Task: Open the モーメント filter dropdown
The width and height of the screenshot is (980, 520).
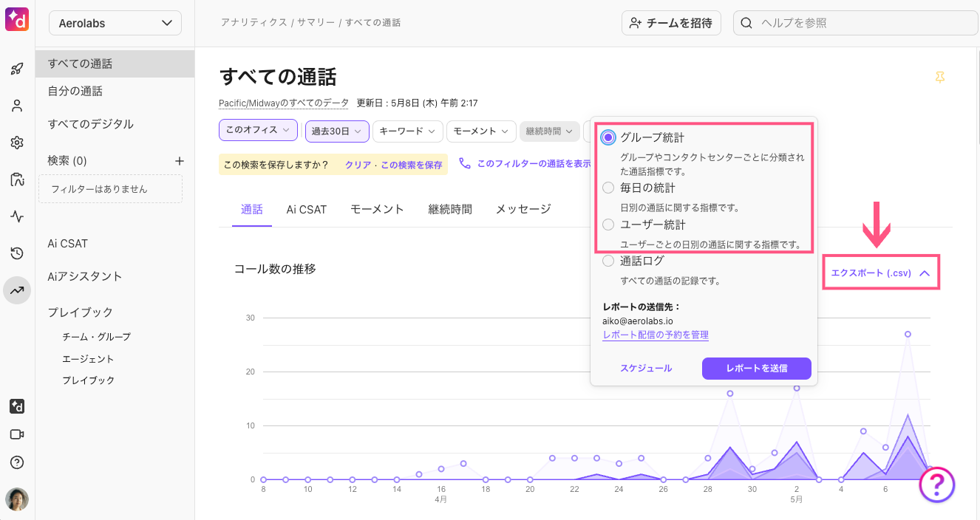Action: [481, 131]
